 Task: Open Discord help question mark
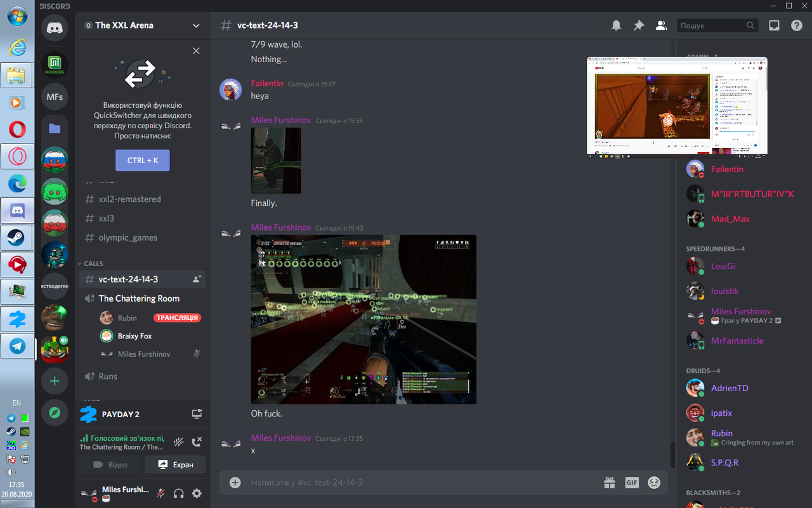pyautogui.click(x=797, y=25)
